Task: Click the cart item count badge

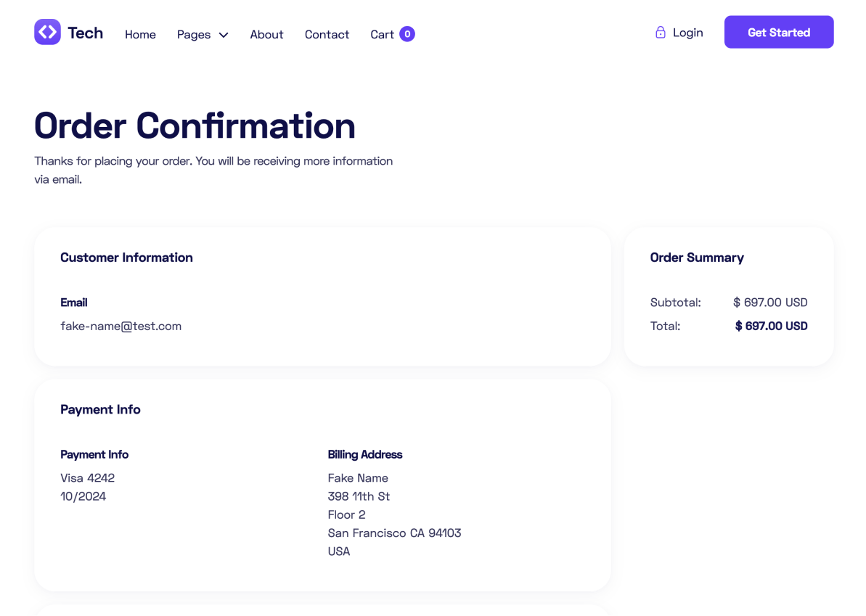Action: tap(407, 34)
